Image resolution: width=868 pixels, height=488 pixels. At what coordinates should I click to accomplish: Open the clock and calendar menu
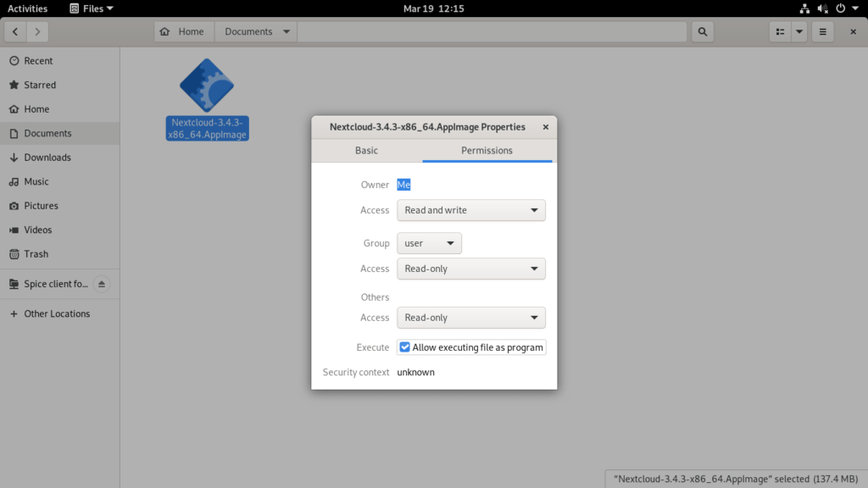point(434,8)
